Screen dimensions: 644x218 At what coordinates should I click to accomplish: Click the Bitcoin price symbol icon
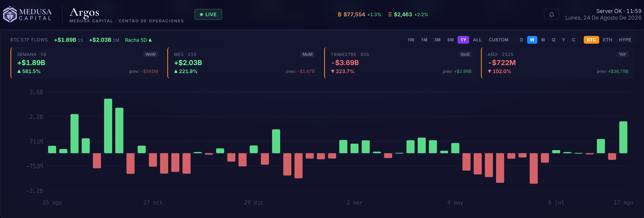coord(339,15)
